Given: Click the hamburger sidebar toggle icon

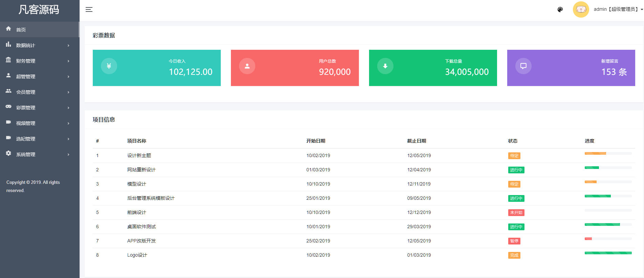Looking at the screenshot, I should click(89, 9).
